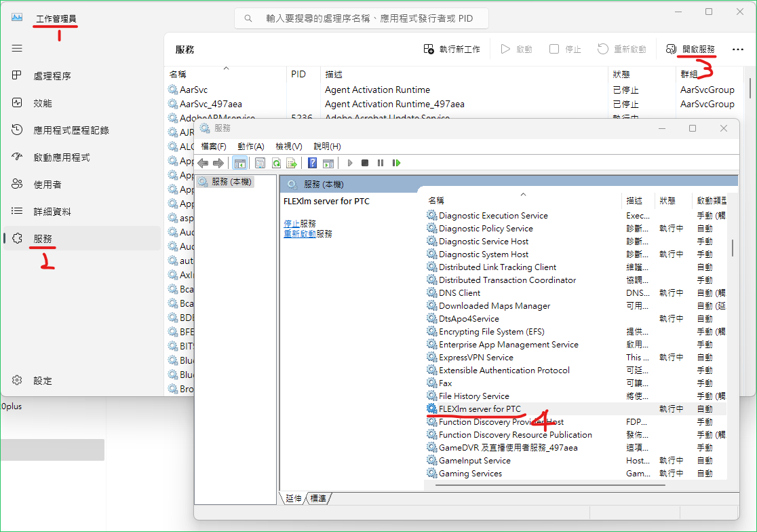Open the hamburger navigation menu in Task Manager
This screenshot has width=757, height=532.
pyautogui.click(x=17, y=48)
